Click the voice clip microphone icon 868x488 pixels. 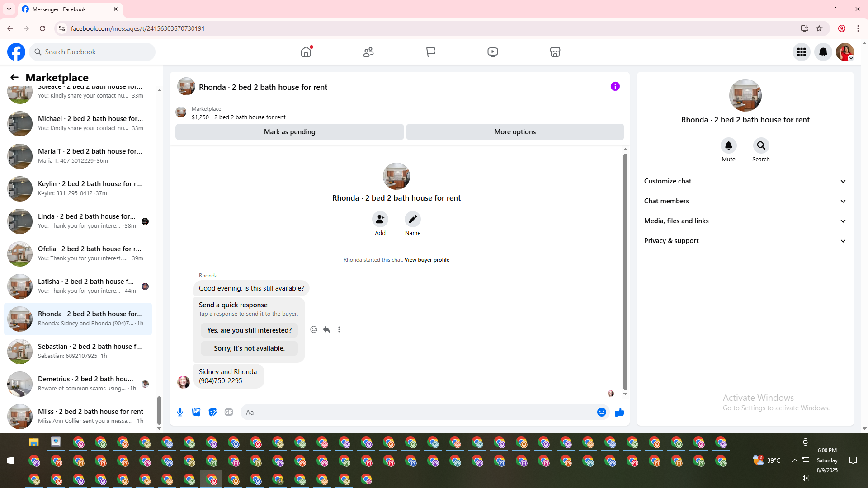pos(180,412)
